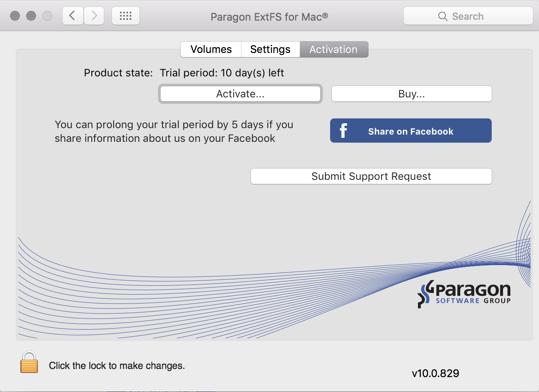Submit Support Request button
539x392 pixels.
(371, 177)
